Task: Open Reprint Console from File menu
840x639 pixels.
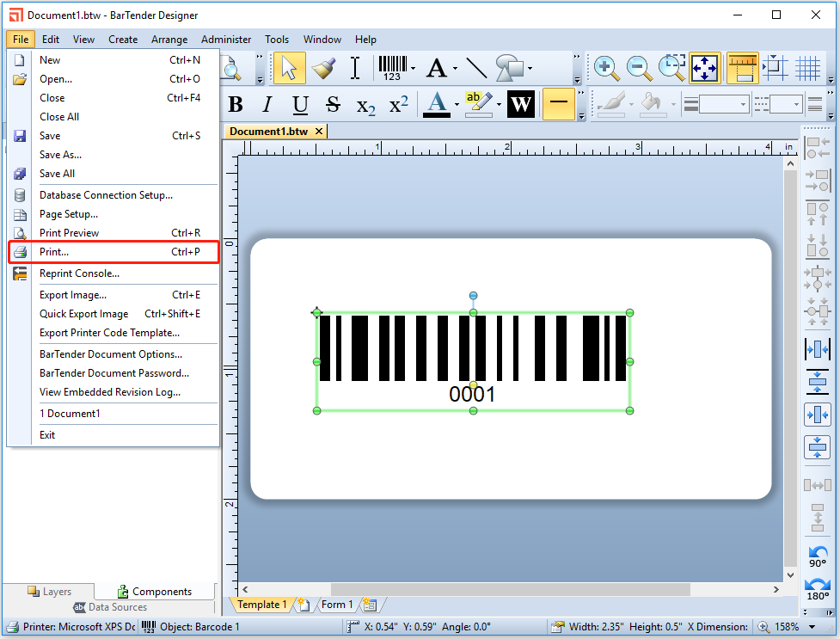Action: click(x=113, y=273)
